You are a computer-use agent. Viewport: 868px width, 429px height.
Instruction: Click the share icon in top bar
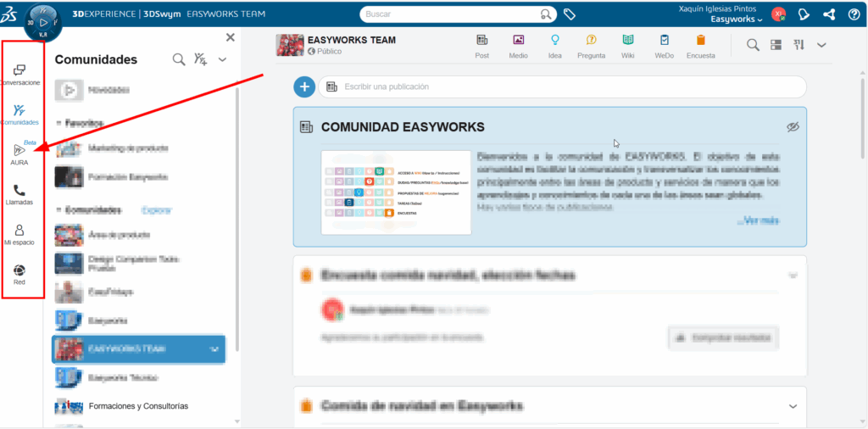(x=829, y=14)
